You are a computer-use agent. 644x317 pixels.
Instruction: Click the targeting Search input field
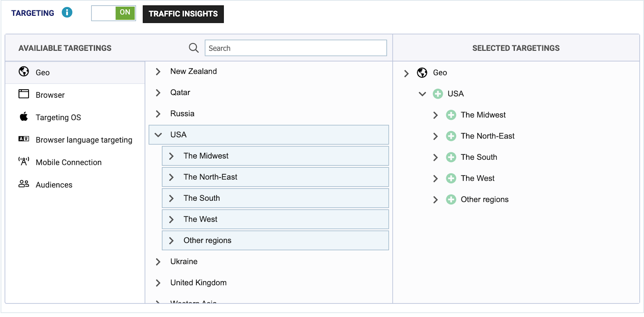pyautogui.click(x=295, y=48)
